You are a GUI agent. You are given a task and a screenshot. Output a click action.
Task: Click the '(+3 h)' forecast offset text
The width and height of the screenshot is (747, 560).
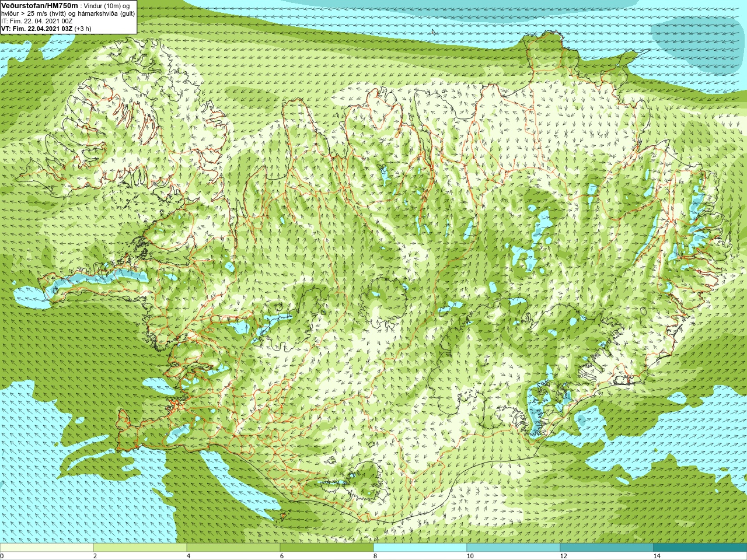[x=83, y=29]
